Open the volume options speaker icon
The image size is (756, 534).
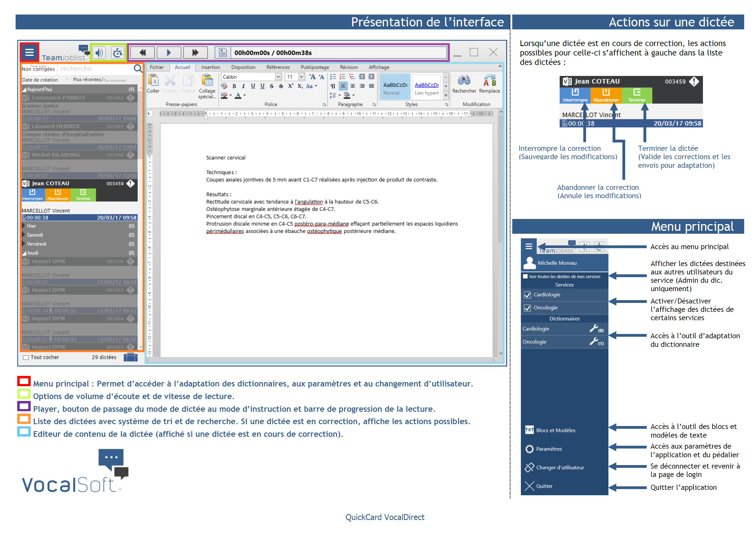(x=99, y=52)
